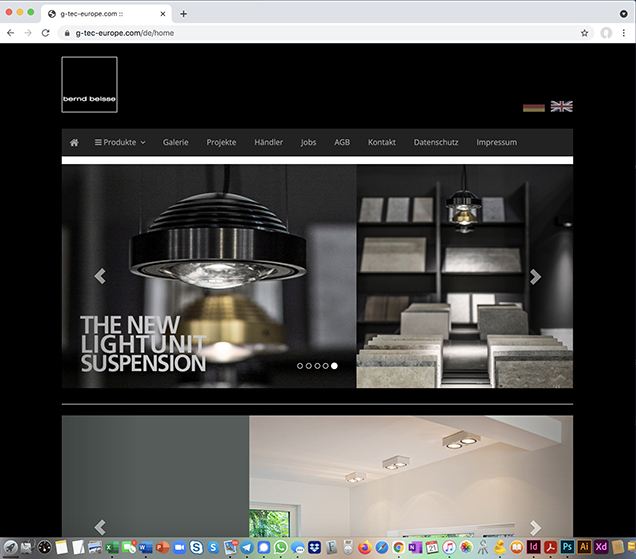The height and width of the screenshot is (559, 636).
Task: Open Chrome's three-dot options menu
Action: coord(623,33)
